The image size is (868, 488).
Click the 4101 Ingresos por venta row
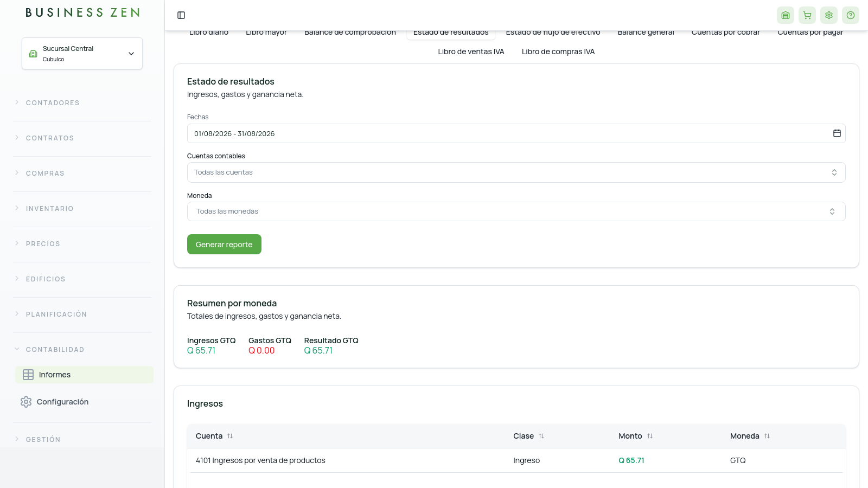click(x=516, y=460)
